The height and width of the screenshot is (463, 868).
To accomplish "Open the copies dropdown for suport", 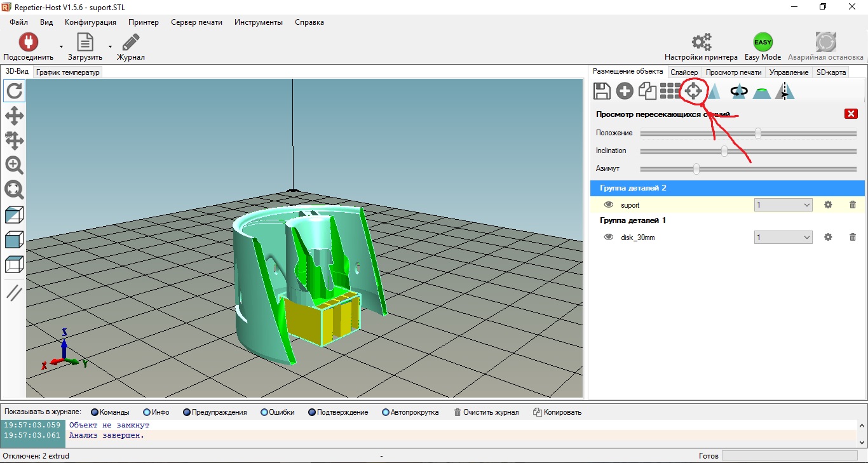I will point(783,205).
